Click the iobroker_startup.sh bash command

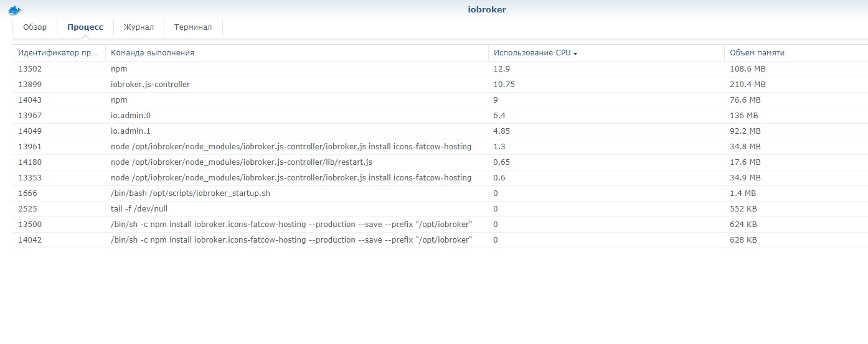[191, 193]
